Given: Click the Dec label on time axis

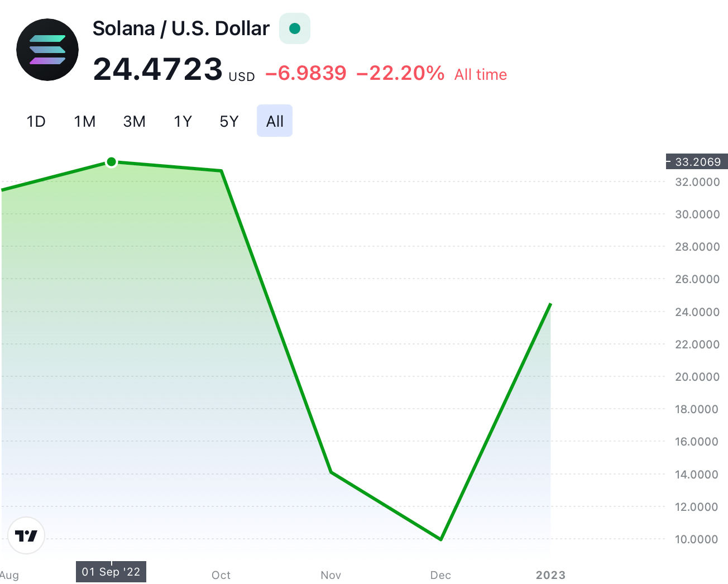Looking at the screenshot, I should [x=440, y=575].
